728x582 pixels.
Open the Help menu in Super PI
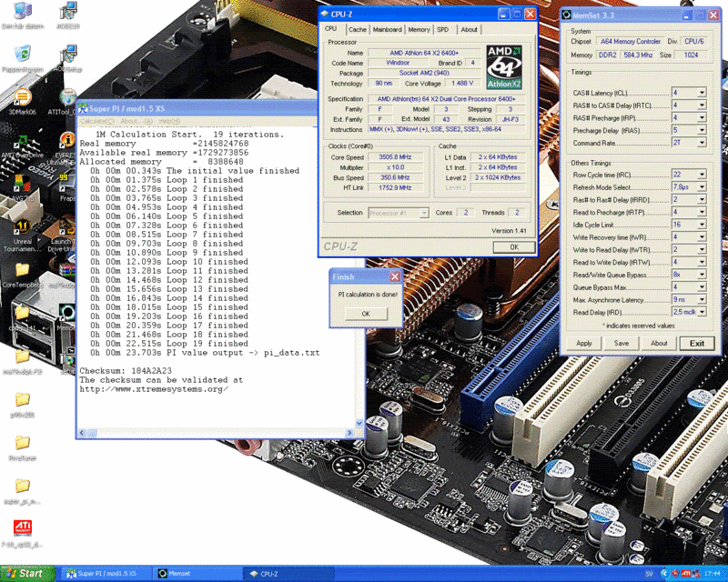169,121
